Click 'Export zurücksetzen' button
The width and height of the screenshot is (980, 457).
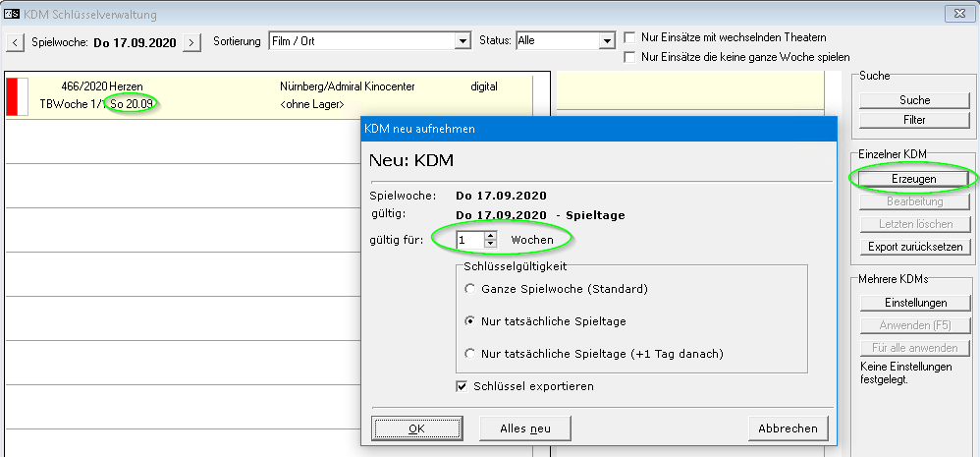[x=913, y=247]
